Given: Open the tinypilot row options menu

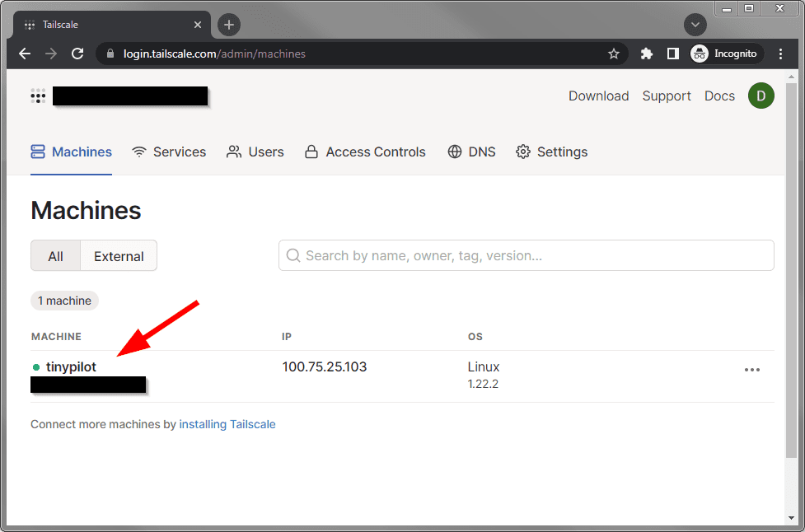Looking at the screenshot, I should coord(752,370).
